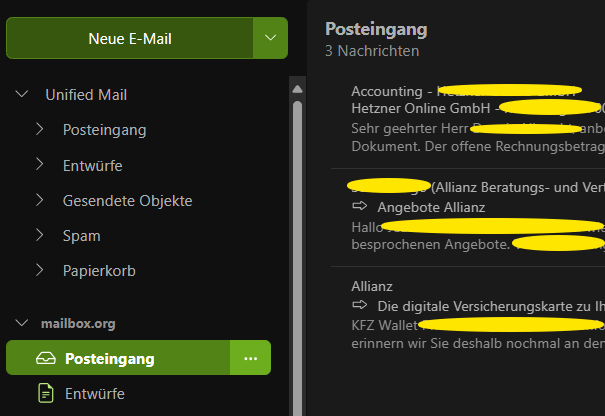Open the dropdown arrow beside Neue E-Mail
Image resolution: width=605 pixels, height=416 pixels.
pyautogui.click(x=270, y=38)
